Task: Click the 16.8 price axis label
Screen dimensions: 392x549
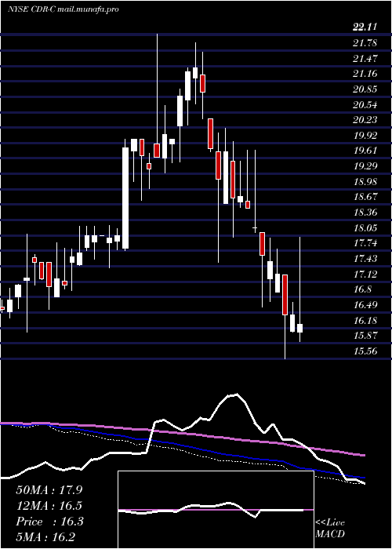Action: 362,289
